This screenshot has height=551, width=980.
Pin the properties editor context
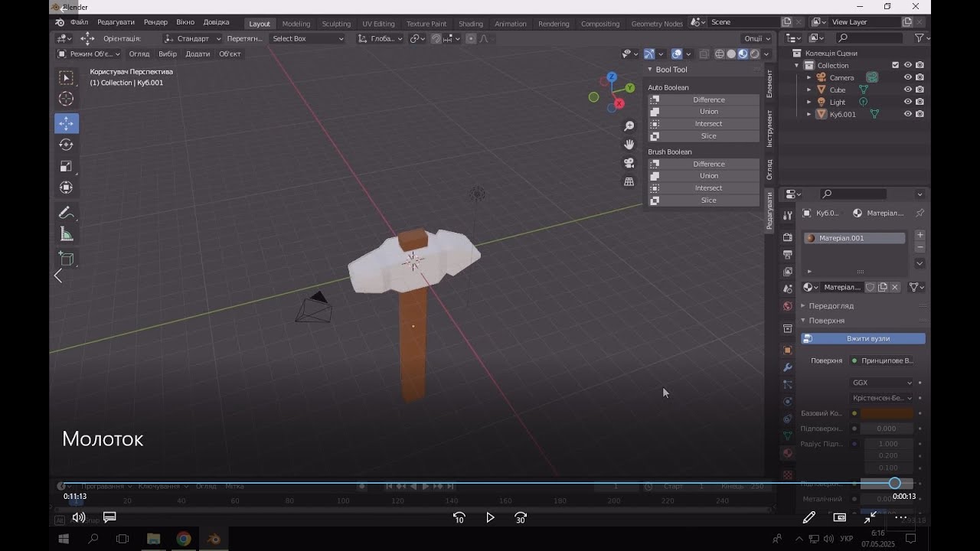[920, 213]
